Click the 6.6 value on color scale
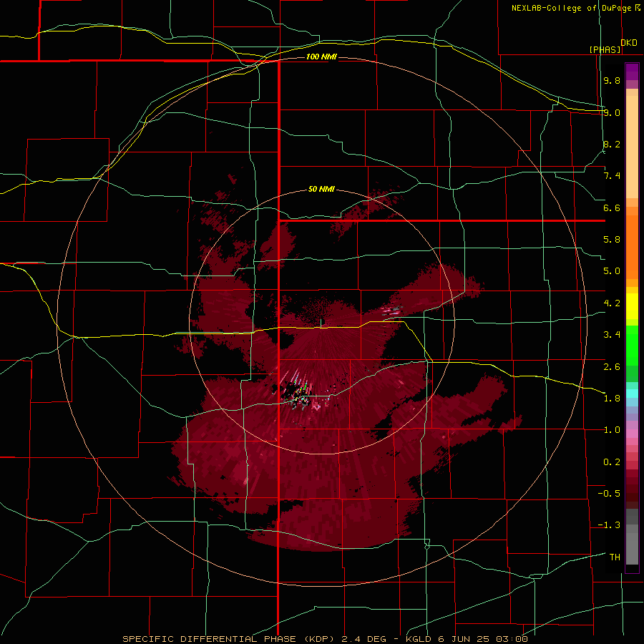This screenshot has height=644, width=644. [x=612, y=208]
